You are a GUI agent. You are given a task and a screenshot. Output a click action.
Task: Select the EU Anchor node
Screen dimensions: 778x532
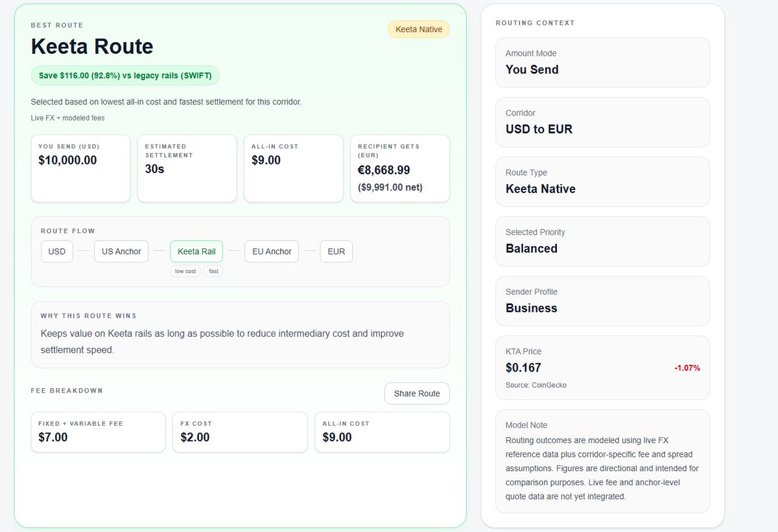[x=272, y=251]
